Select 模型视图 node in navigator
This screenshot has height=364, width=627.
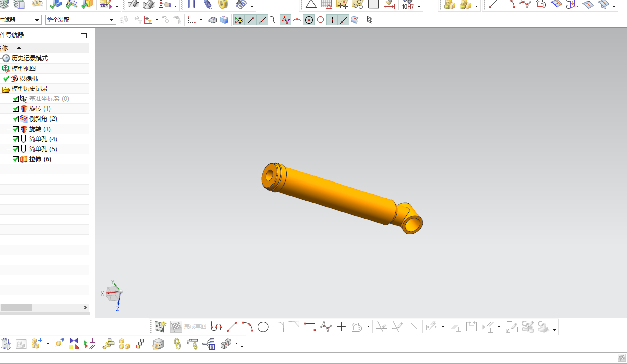click(x=24, y=69)
